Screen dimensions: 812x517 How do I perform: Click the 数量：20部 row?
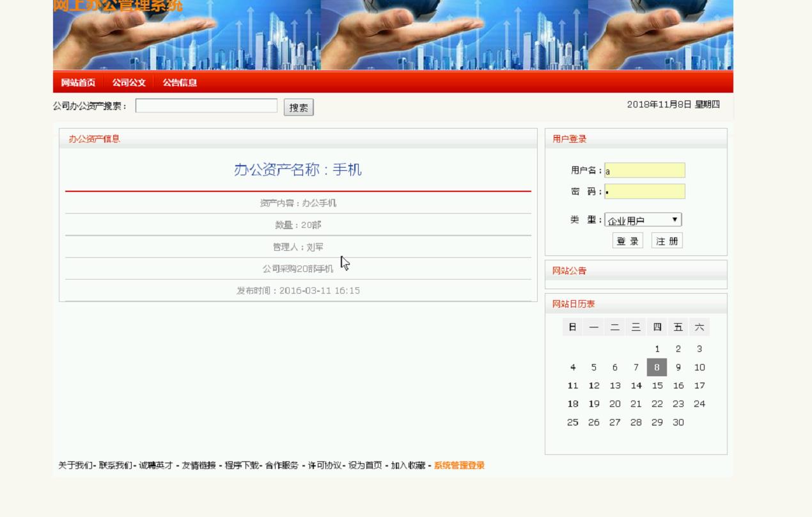(x=298, y=225)
